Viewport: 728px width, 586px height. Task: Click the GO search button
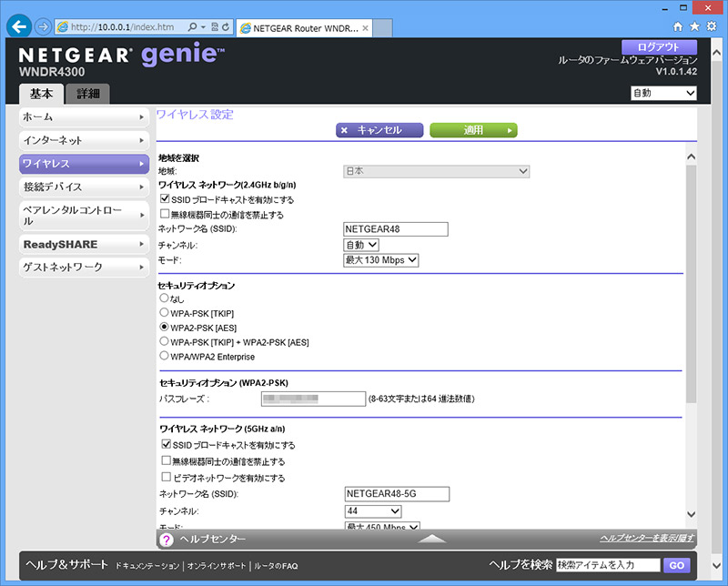point(676,565)
